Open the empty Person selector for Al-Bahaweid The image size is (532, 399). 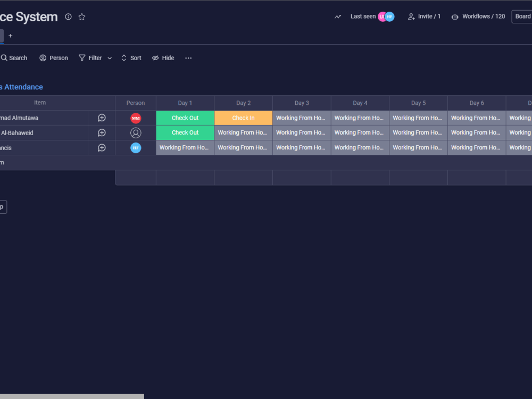[136, 132]
